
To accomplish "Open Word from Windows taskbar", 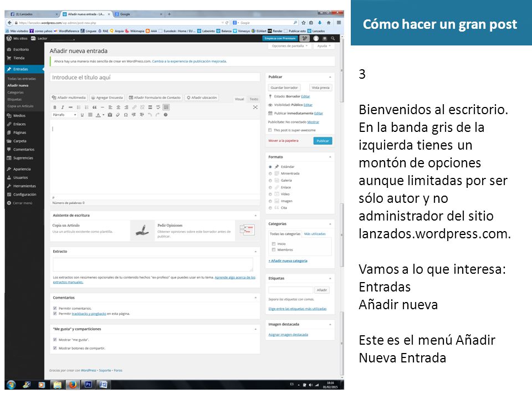I will coord(104,385).
